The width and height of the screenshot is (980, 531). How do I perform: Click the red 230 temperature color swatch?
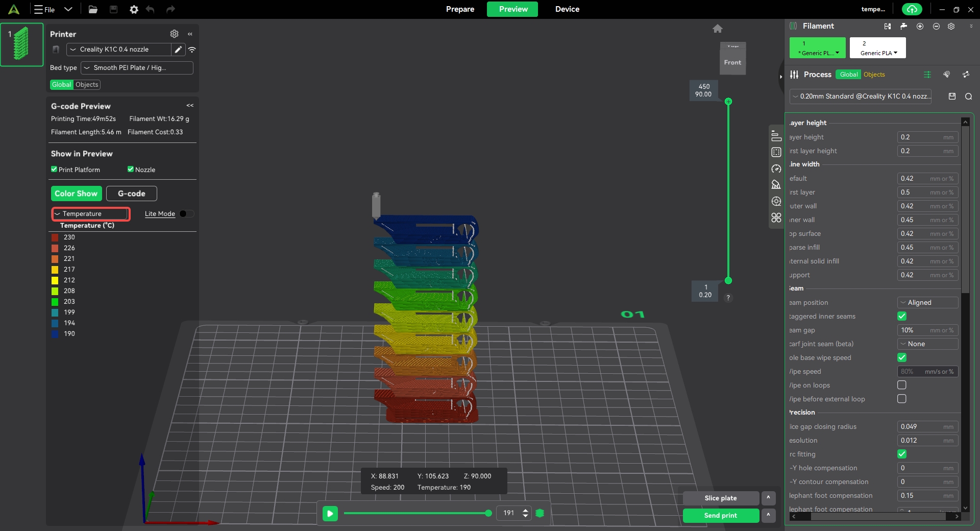(x=55, y=237)
